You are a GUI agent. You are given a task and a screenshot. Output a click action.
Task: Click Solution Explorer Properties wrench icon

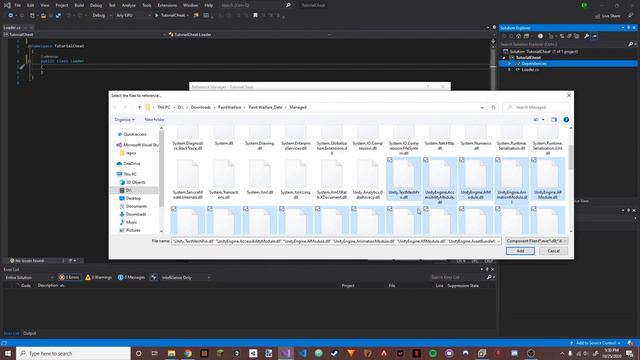point(587,36)
